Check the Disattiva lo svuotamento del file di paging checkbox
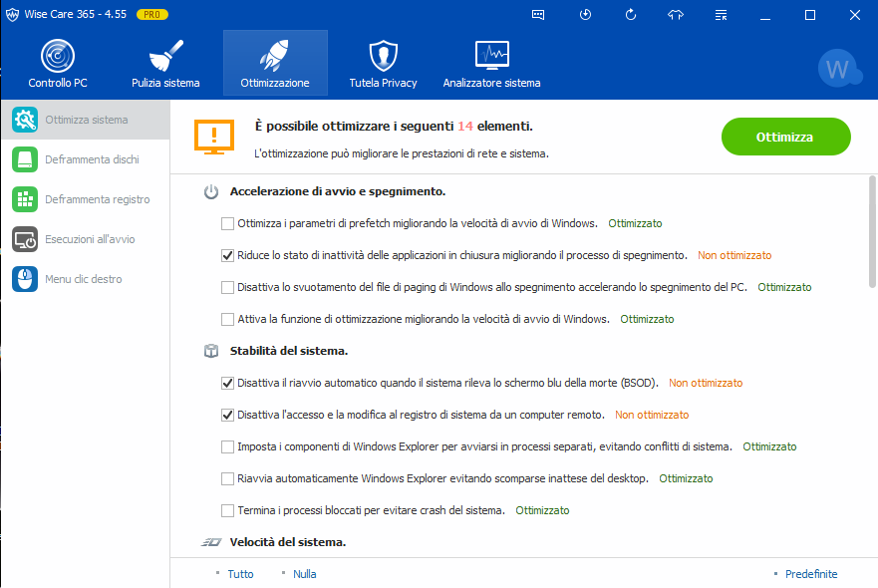 (x=227, y=288)
